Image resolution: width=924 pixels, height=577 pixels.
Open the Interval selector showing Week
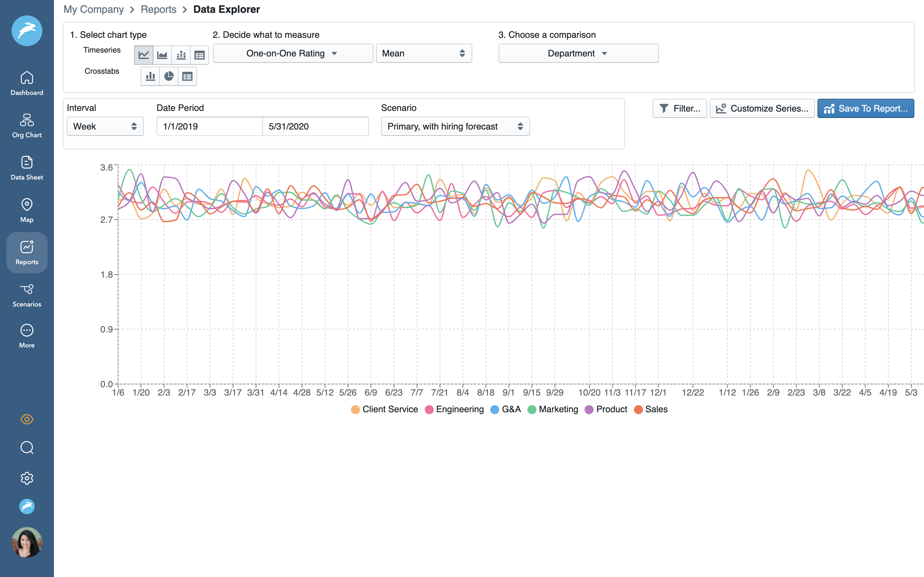tap(105, 126)
